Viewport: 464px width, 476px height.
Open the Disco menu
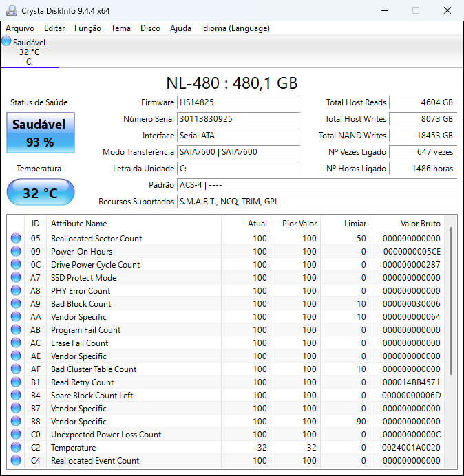coord(150,28)
